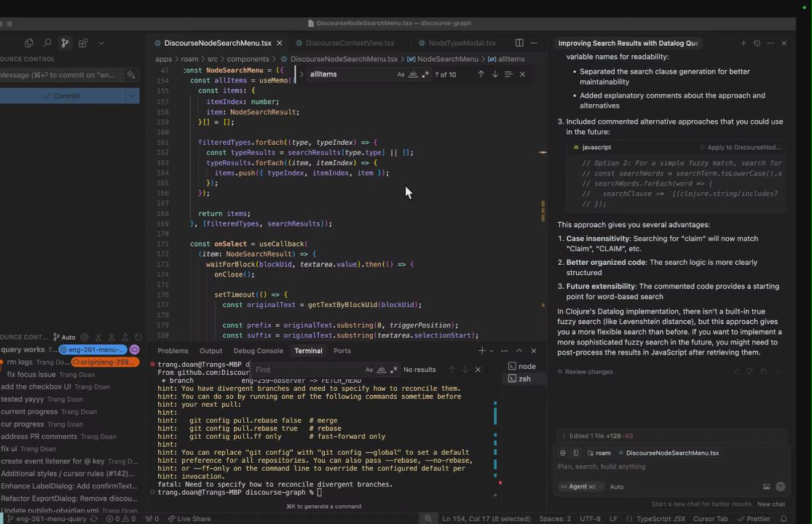Maximize the panel with caret icon
812x524 pixels.
(x=519, y=351)
